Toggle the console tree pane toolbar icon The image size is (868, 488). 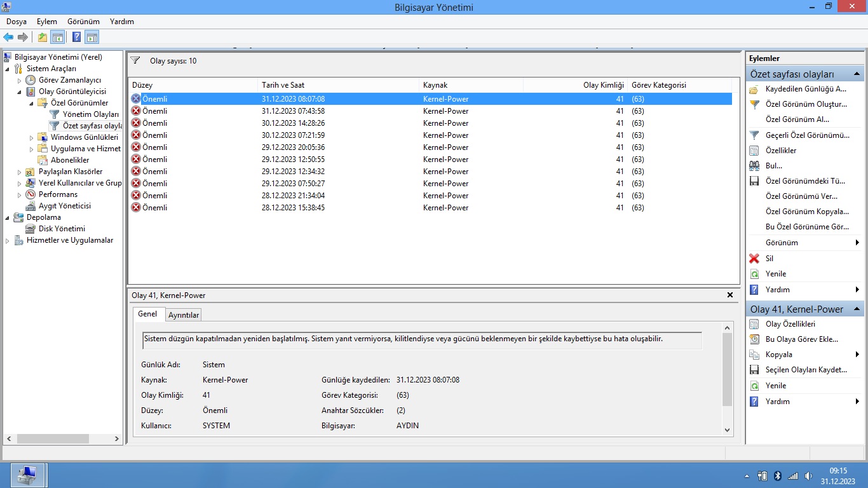pos(57,37)
